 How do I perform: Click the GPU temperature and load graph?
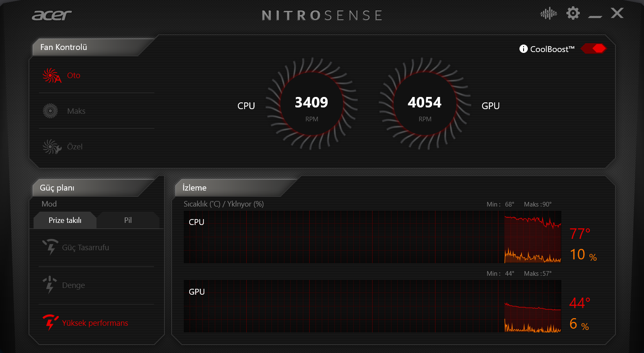pos(373,306)
